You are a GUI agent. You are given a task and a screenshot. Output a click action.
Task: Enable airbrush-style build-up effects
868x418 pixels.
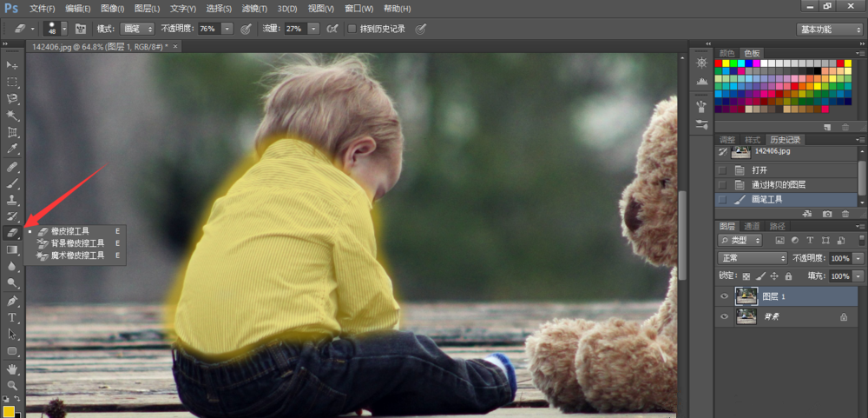tap(332, 29)
